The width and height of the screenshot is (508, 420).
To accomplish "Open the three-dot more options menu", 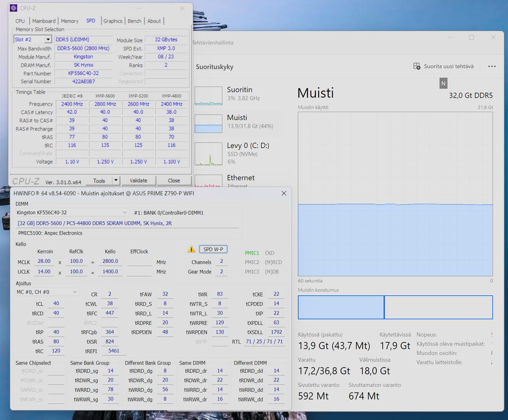I will tap(492, 66).
